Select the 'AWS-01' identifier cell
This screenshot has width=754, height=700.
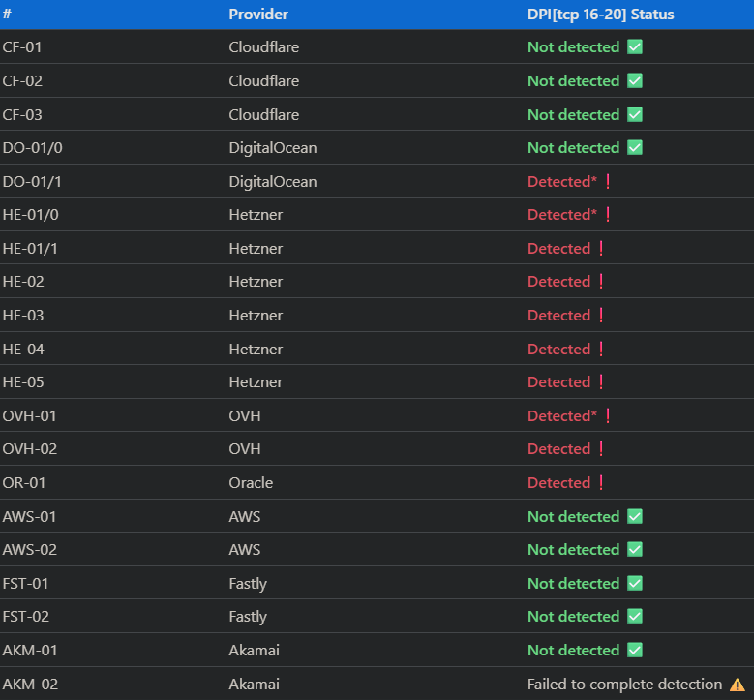[x=29, y=516]
